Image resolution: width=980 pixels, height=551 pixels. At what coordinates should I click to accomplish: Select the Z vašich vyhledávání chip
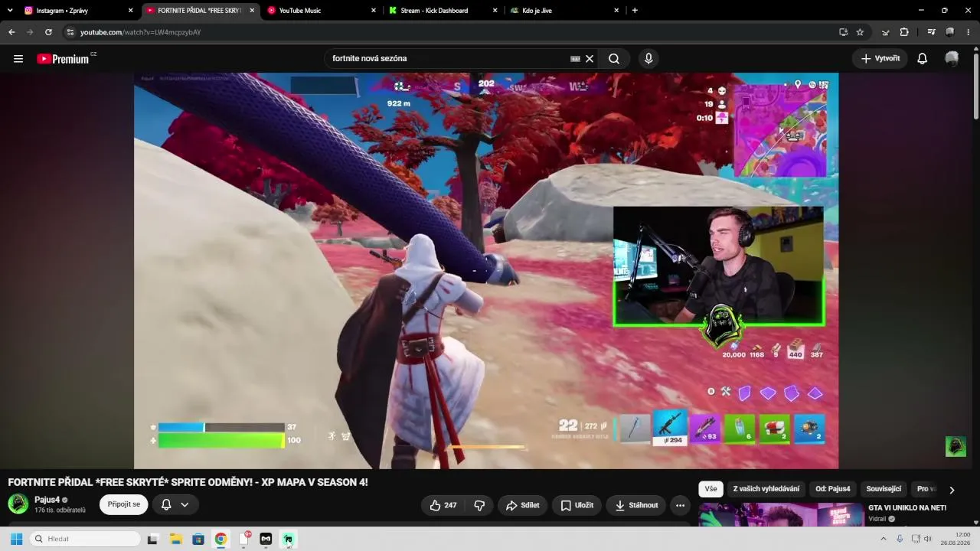coord(766,489)
